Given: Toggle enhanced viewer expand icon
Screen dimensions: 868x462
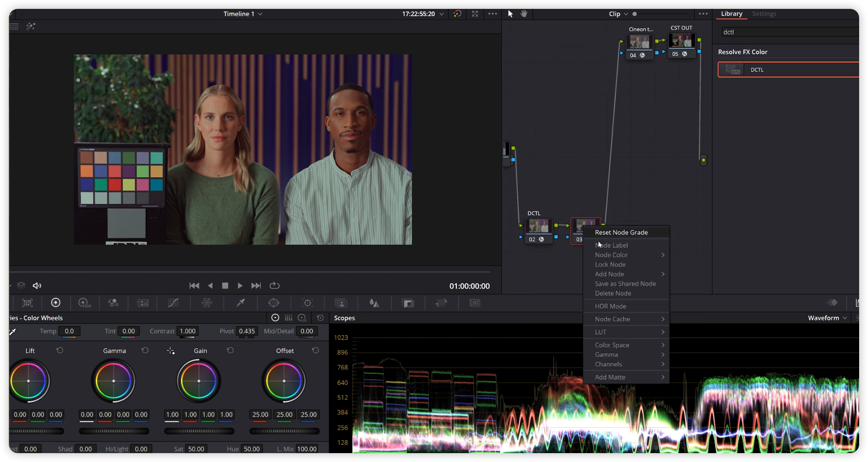Looking at the screenshot, I should pyautogui.click(x=475, y=14).
